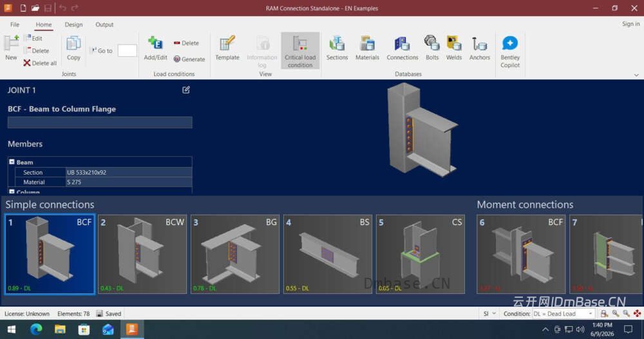644x339 pixels.
Task: Open Outlook from taskbar
Action: coord(108,329)
